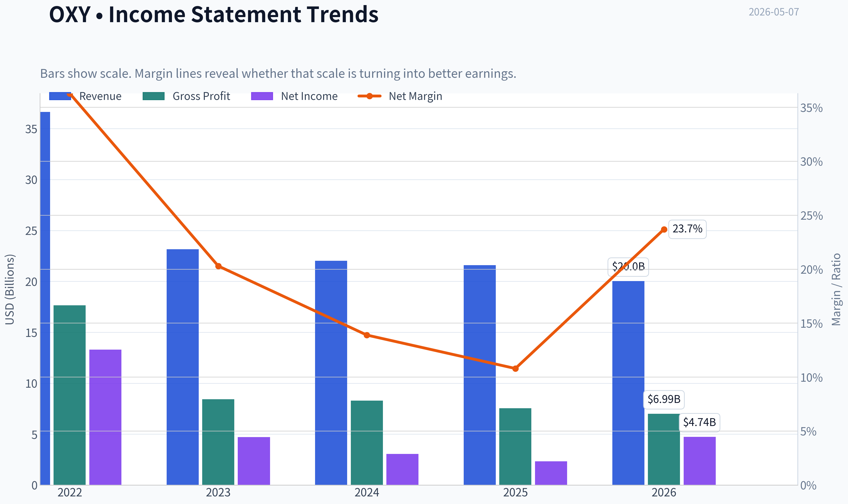Click the 2022 Net Income bar
The image size is (848, 504).
pos(105,417)
